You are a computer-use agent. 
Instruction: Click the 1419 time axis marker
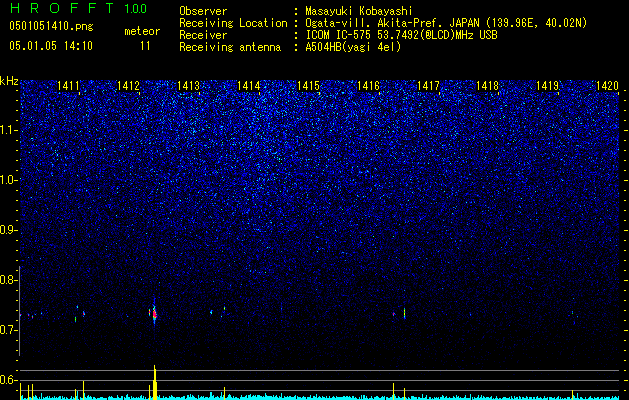pyautogui.click(x=548, y=85)
